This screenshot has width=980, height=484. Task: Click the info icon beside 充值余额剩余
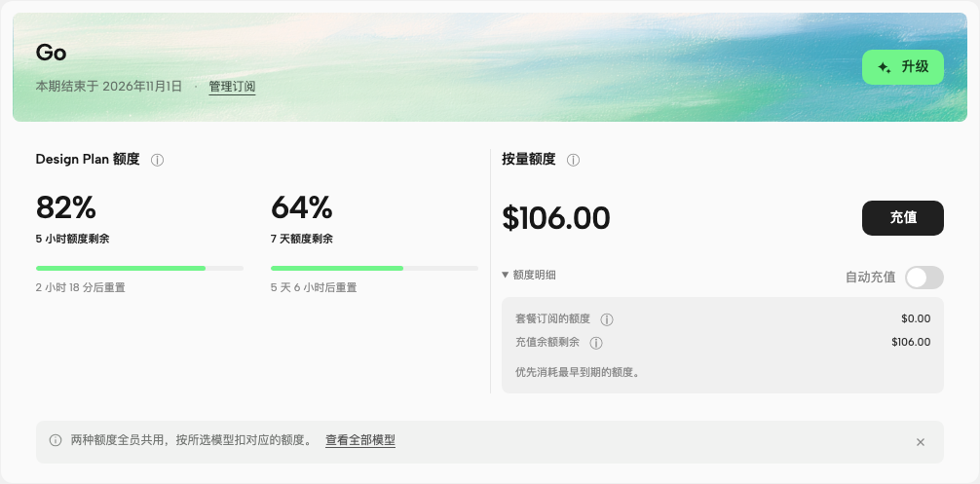point(596,343)
